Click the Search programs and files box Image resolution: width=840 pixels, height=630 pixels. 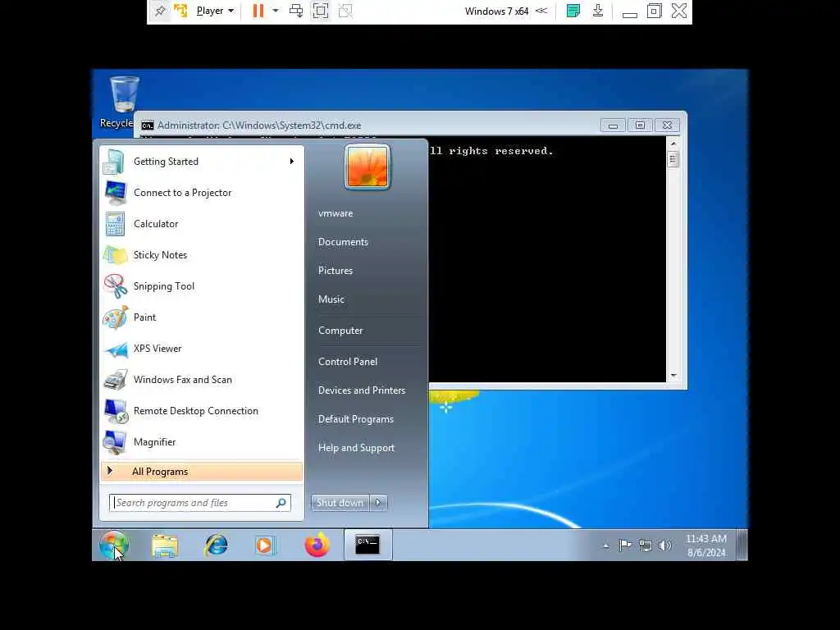pos(200,503)
